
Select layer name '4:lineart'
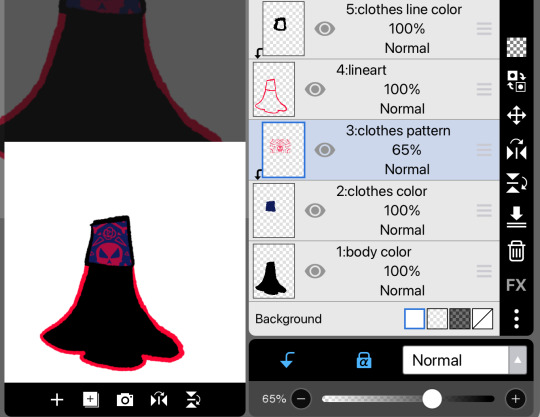click(361, 70)
